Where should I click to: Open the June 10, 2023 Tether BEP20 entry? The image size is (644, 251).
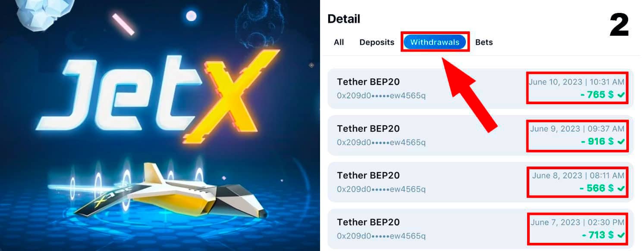pyautogui.click(x=481, y=89)
